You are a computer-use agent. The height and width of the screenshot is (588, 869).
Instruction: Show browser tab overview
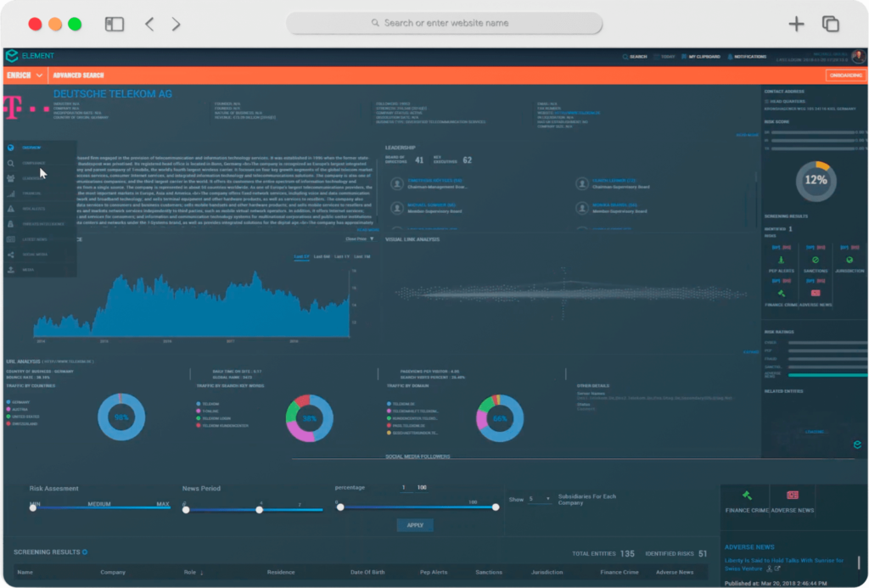coord(830,24)
